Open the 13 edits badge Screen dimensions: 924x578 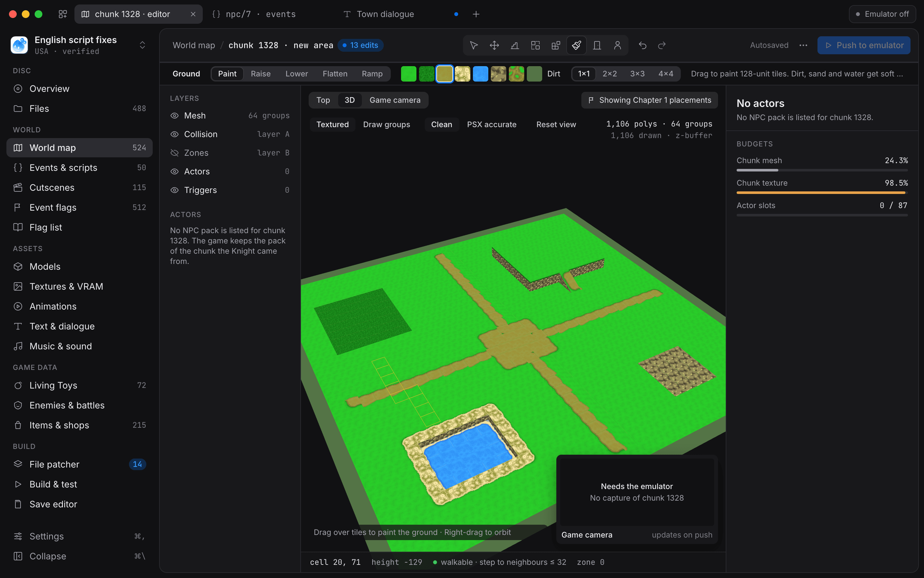coord(360,45)
